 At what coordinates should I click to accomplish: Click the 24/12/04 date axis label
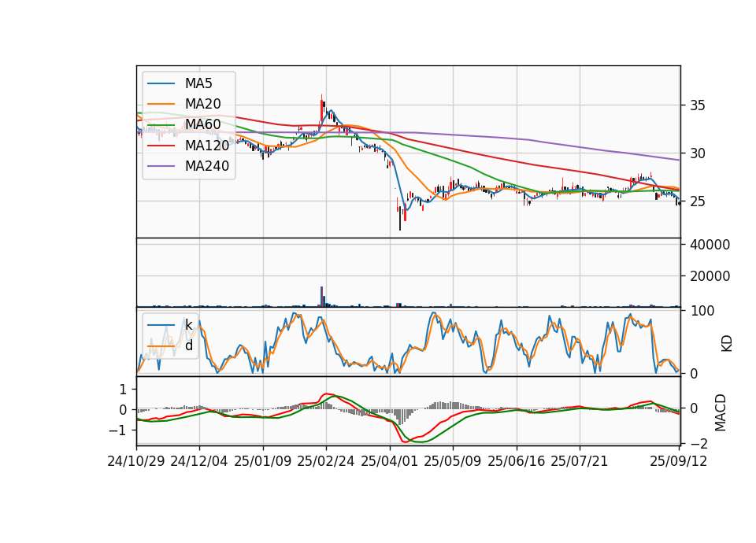(x=199, y=461)
